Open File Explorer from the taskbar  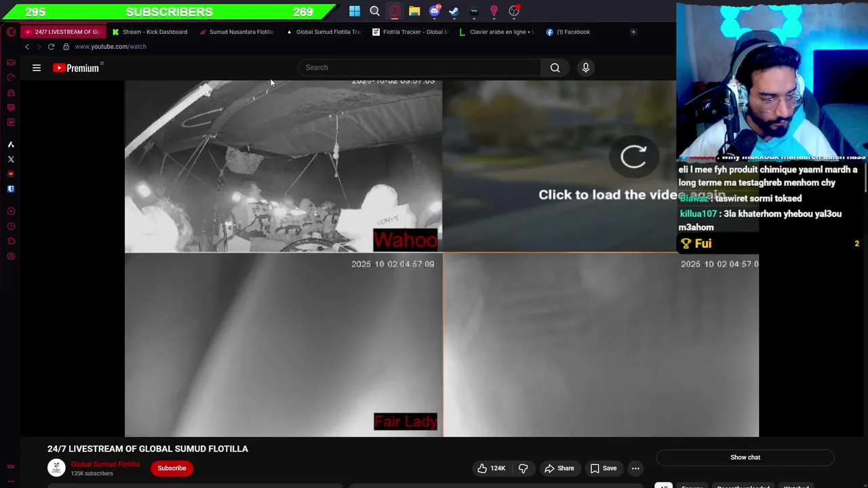point(414,11)
